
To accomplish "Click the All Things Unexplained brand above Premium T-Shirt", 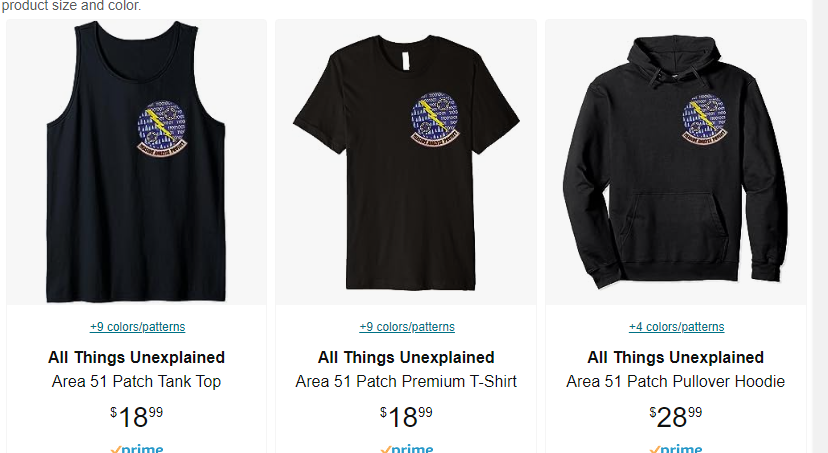I will point(406,357).
